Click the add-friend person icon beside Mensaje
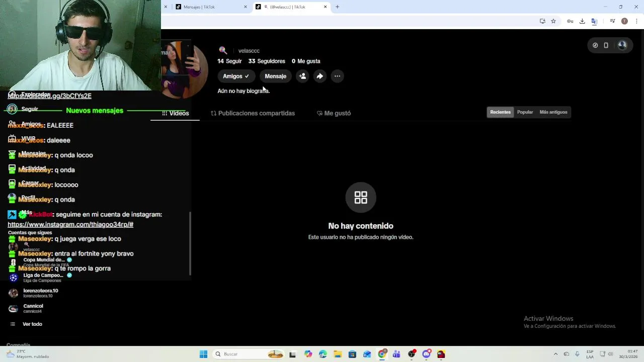This screenshot has width=644, height=362. coord(302,76)
